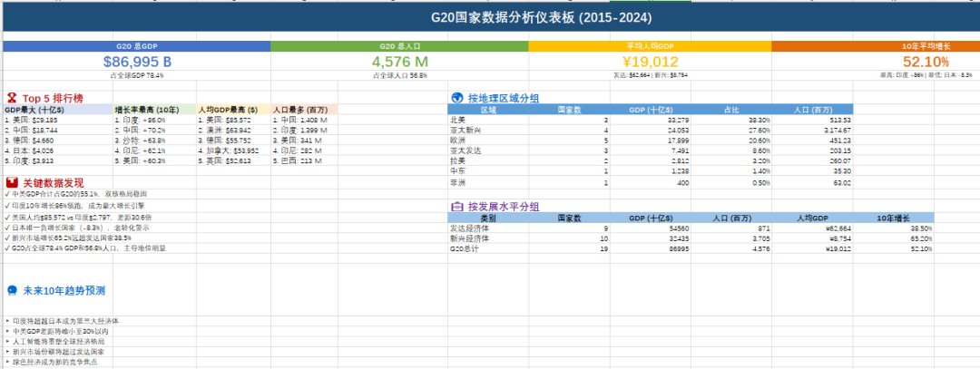Click the forecast 人工智能将重塑全球经济格局

tap(54, 342)
